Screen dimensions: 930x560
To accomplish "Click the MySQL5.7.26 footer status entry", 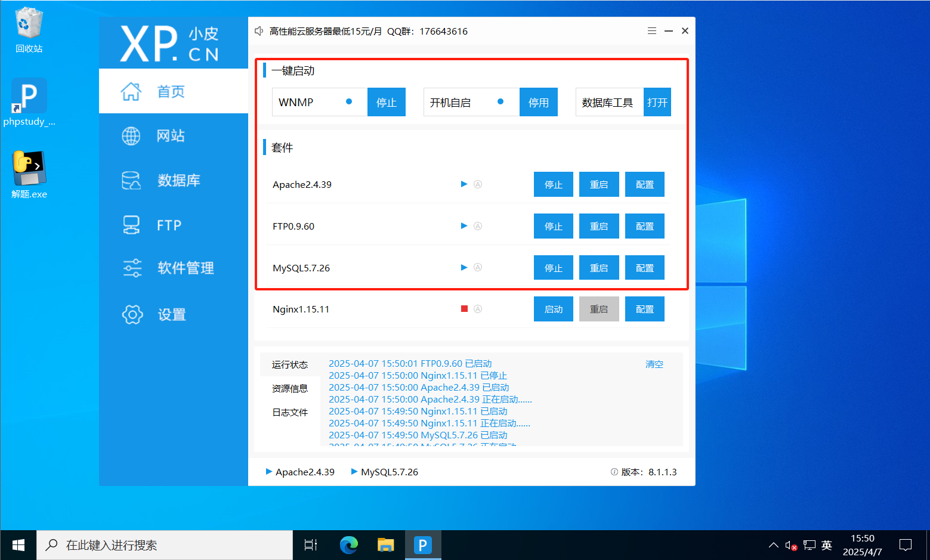I will coord(385,472).
